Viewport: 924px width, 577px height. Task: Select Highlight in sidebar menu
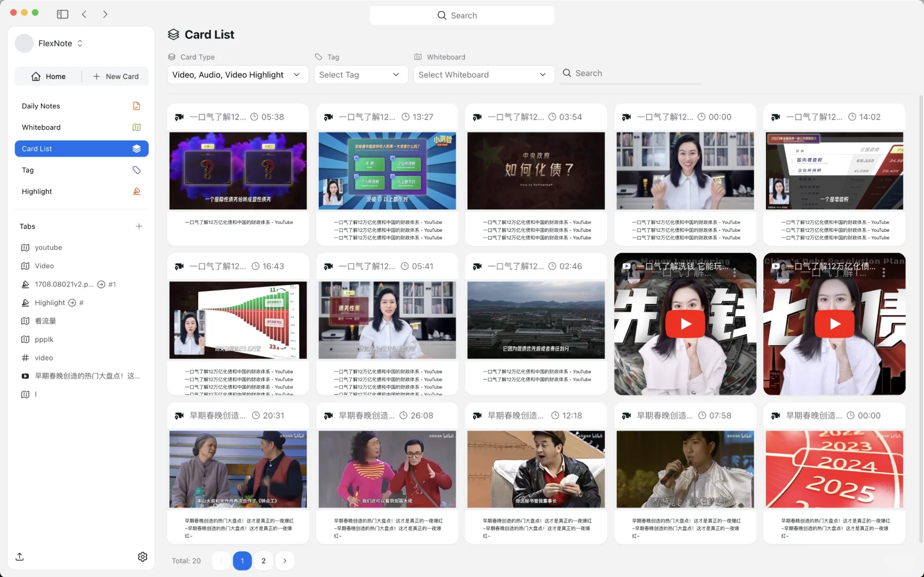[x=82, y=191]
